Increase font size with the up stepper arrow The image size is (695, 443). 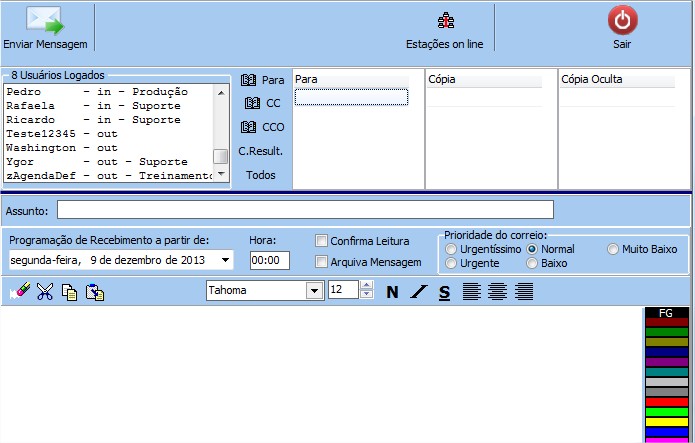[x=366, y=285]
